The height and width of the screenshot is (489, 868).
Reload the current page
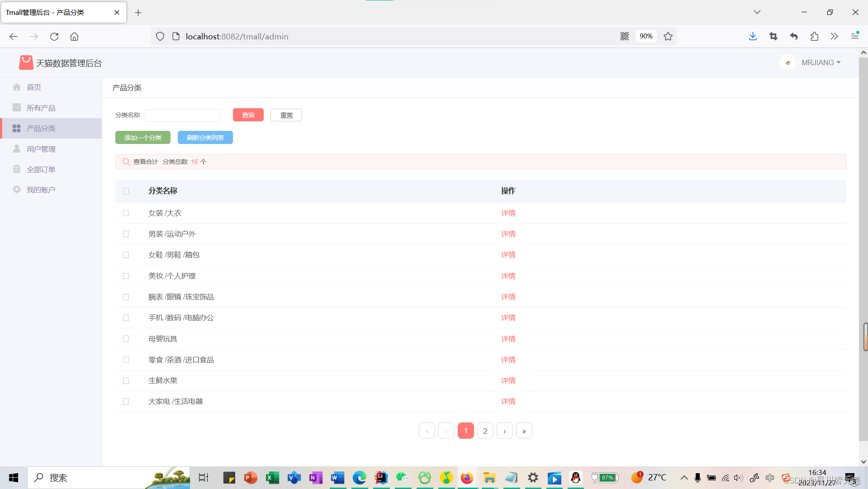(x=54, y=37)
